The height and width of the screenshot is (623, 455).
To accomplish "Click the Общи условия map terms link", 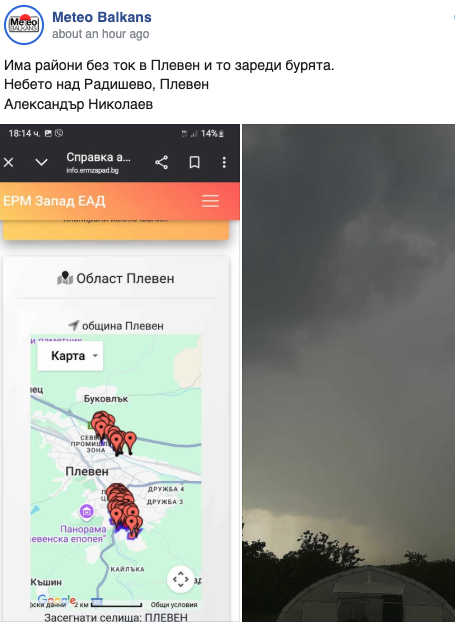I will point(174,605).
